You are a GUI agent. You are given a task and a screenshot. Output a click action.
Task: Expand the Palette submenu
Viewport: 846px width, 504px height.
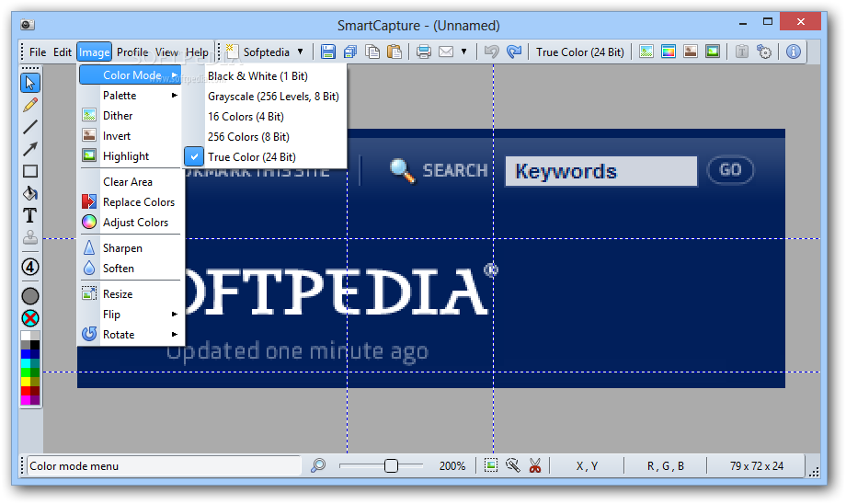(x=131, y=96)
